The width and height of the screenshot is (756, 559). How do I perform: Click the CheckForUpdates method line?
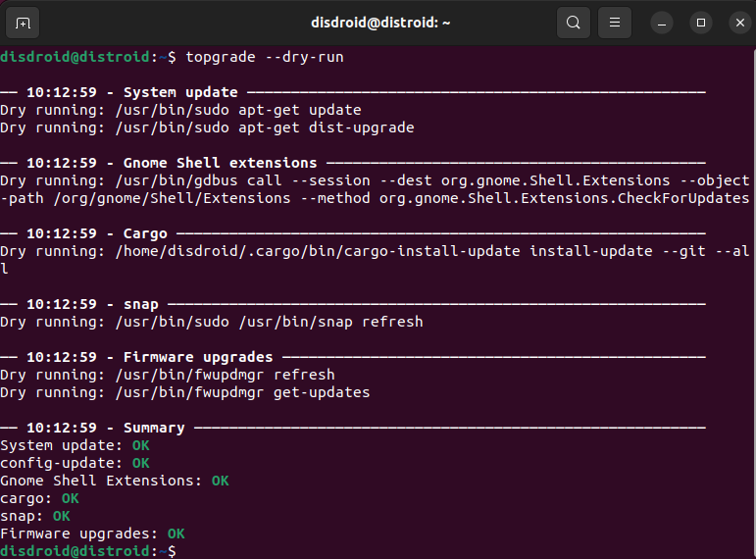click(x=376, y=198)
